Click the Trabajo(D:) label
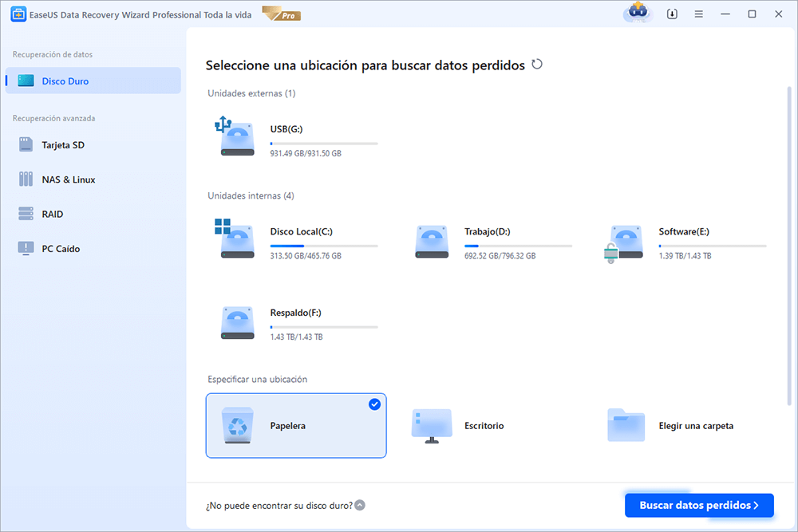Viewport: 798px width, 532px height. coord(488,231)
